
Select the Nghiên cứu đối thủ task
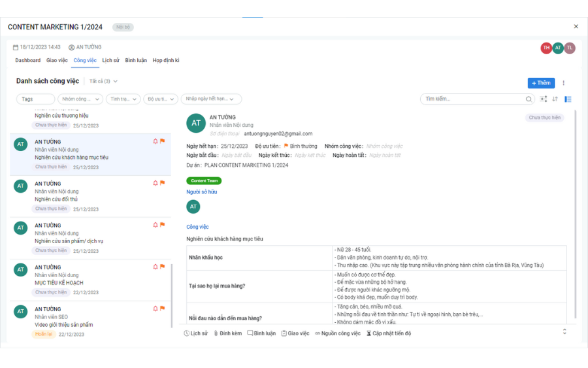pyautogui.click(x=90, y=196)
